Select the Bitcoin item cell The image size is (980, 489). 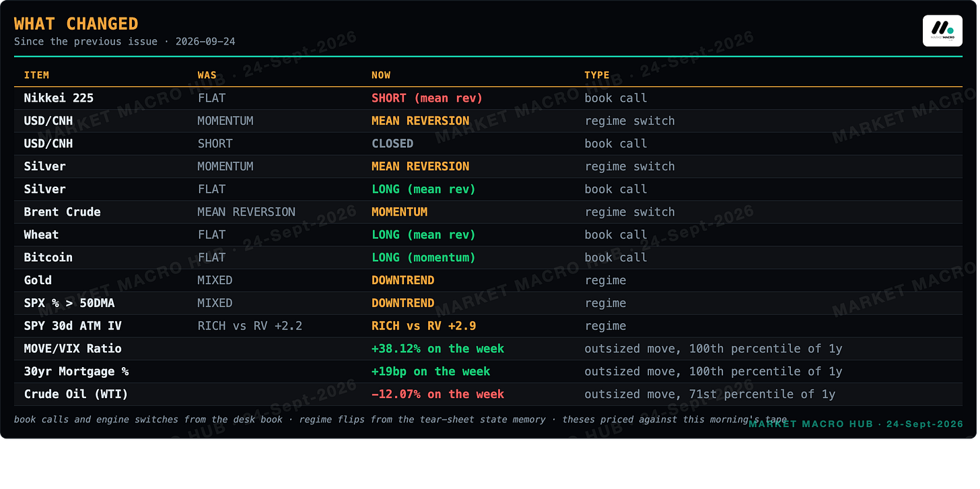coord(48,257)
